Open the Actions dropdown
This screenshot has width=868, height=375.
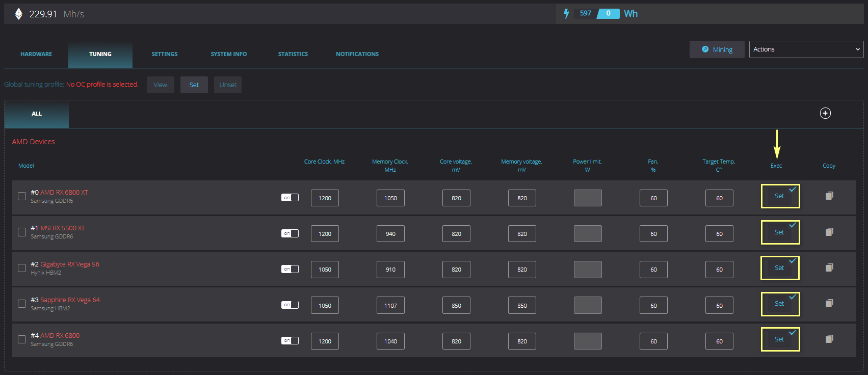(806, 49)
